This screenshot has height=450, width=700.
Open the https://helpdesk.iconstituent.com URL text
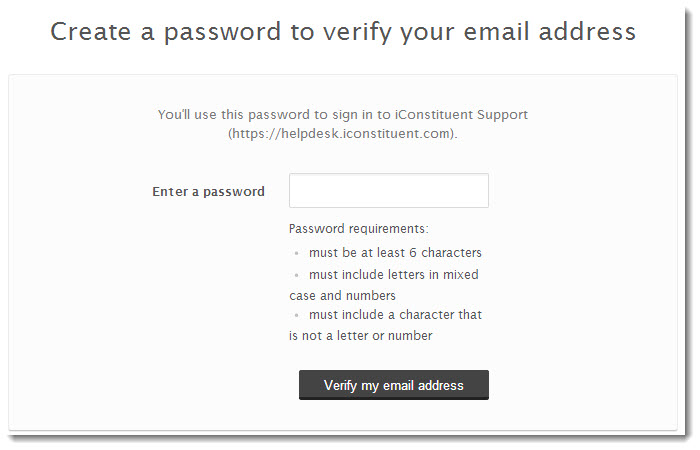click(x=343, y=133)
